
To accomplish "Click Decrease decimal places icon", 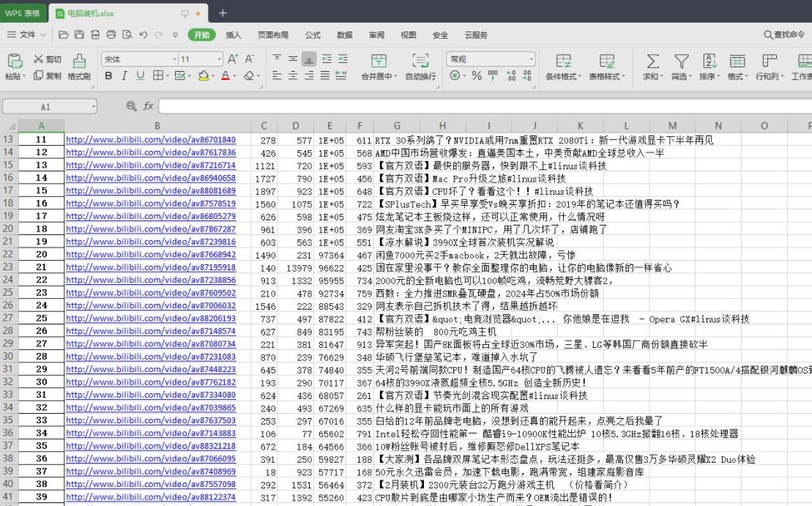I will coord(526,75).
